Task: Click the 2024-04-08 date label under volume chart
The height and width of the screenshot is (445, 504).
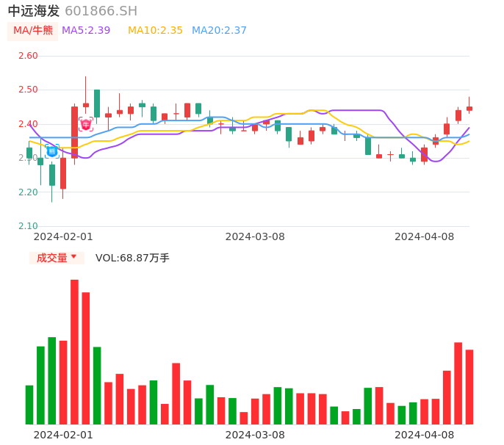Action: coord(425,435)
